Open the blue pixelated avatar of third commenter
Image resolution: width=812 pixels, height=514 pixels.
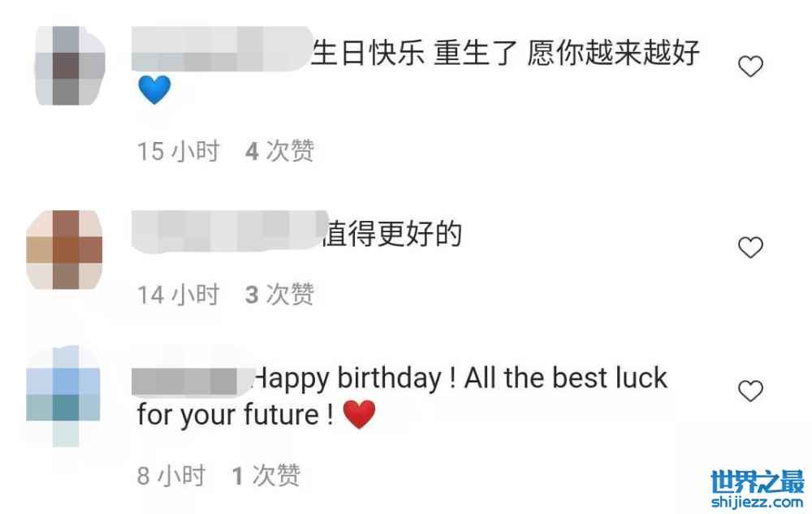click(x=63, y=396)
